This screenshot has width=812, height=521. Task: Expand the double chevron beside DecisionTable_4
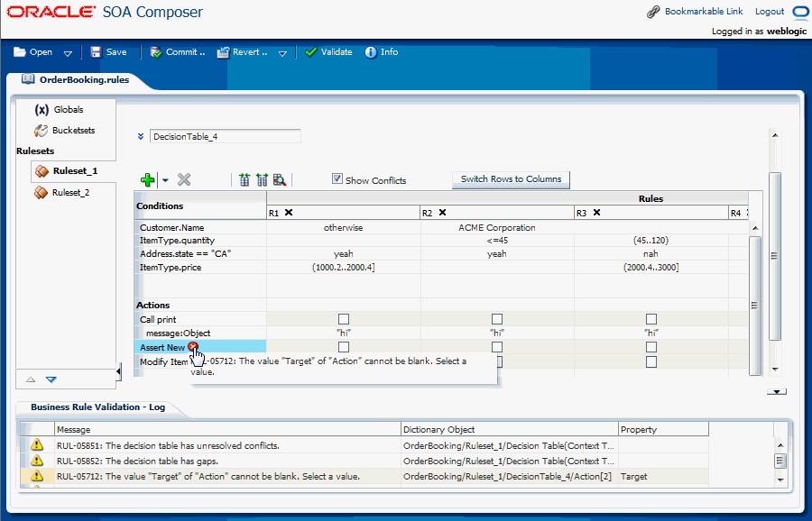pyautogui.click(x=141, y=137)
